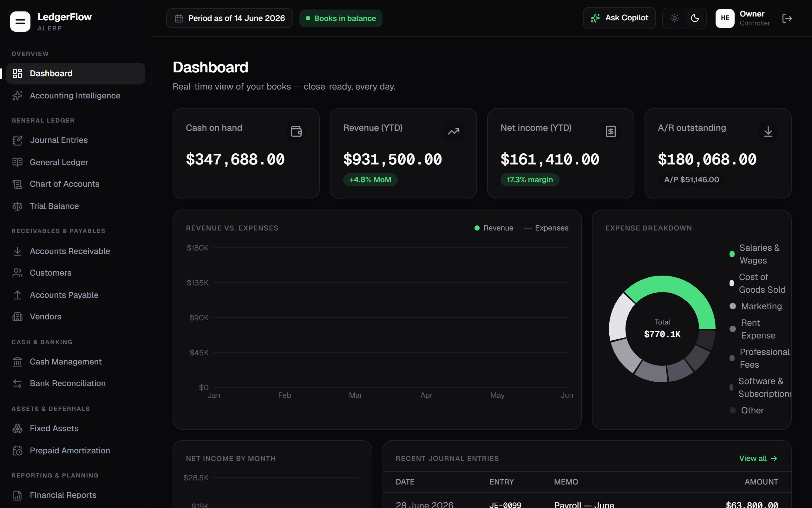
Task: Click the Bank Reconciliation arrows icon
Action: pos(17,383)
